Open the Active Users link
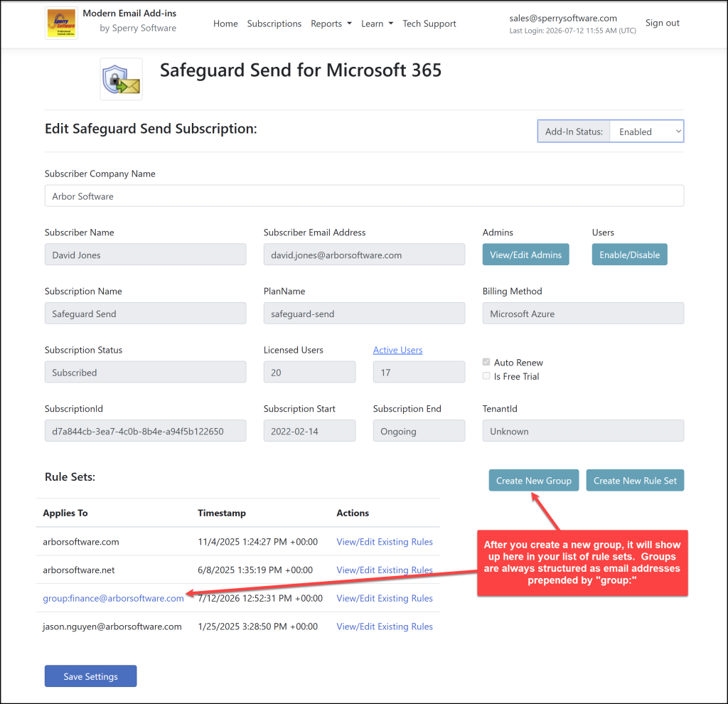 [398, 350]
